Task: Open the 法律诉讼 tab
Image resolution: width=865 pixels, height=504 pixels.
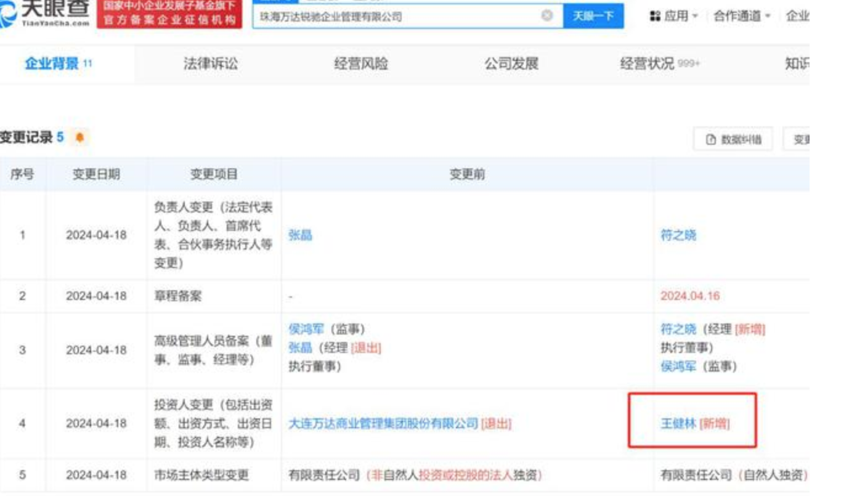Action: (x=211, y=63)
